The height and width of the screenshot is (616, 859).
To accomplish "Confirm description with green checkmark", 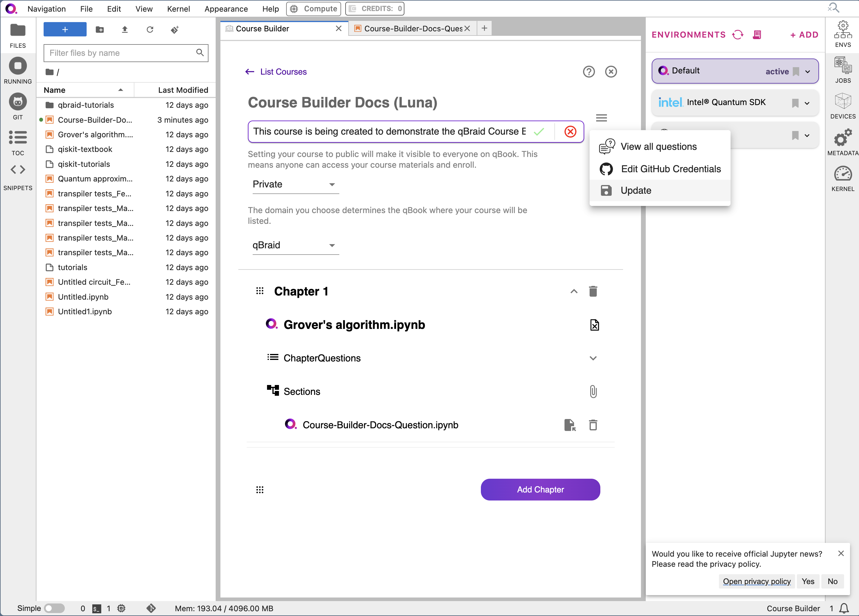I will click(539, 132).
